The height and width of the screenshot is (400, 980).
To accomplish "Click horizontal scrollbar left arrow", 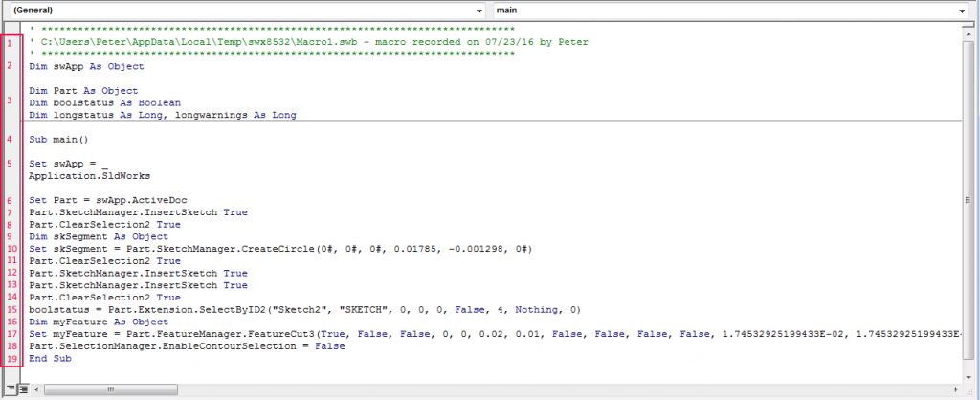I will 35,389.
